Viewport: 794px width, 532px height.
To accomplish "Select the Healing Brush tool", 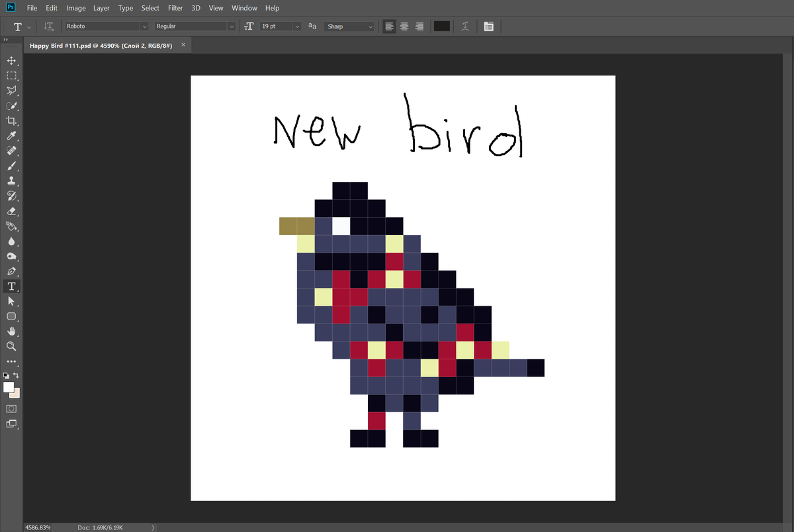I will click(11, 151).
